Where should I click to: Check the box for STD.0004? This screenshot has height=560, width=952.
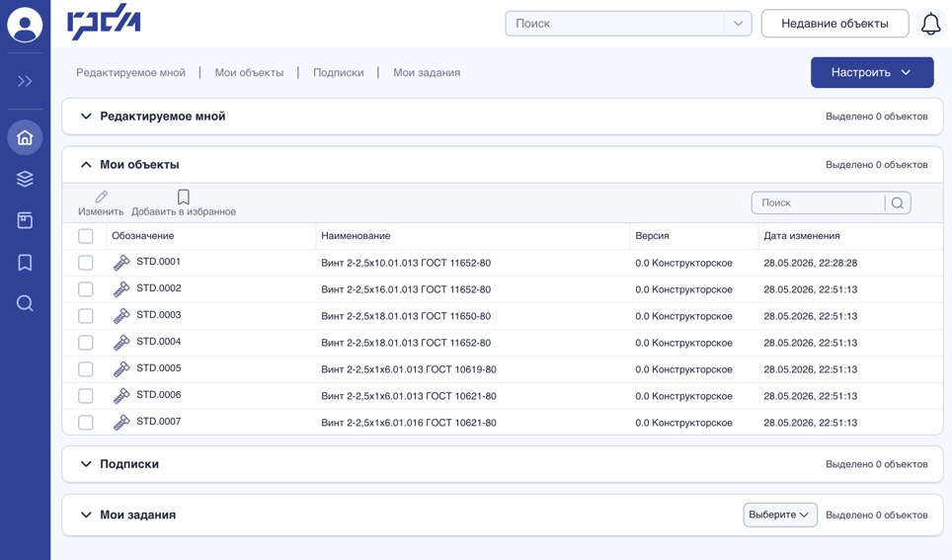click(86, 343)
